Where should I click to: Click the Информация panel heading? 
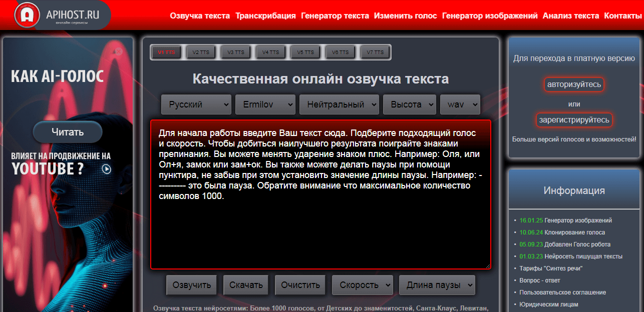(x=574, y=190)
